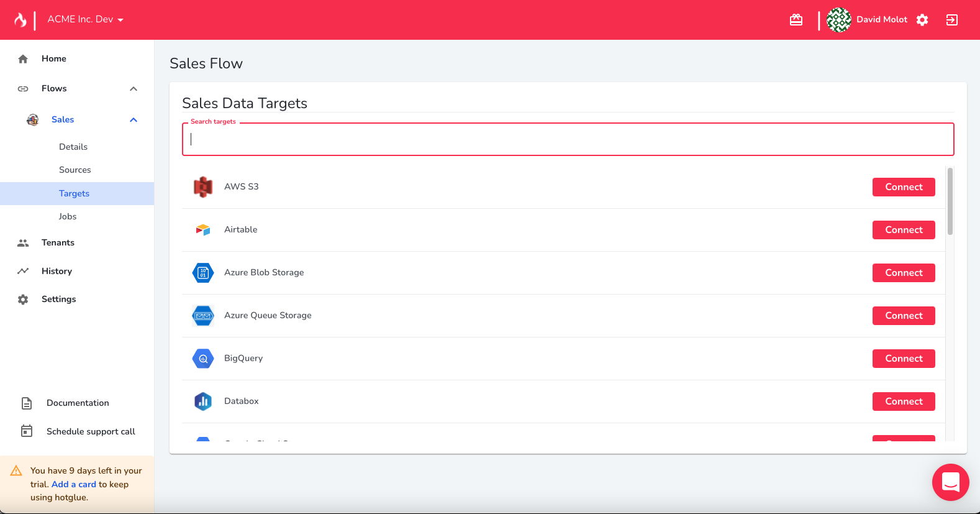Click the targets list scrollbar thumb
The height and width of the screenshot is (514, 980).
point(950,201)
